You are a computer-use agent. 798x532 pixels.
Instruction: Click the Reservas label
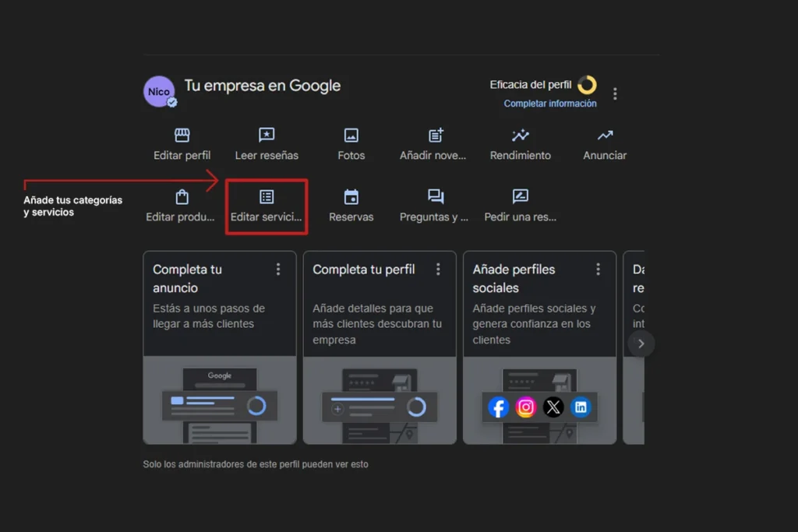[351, 217]
